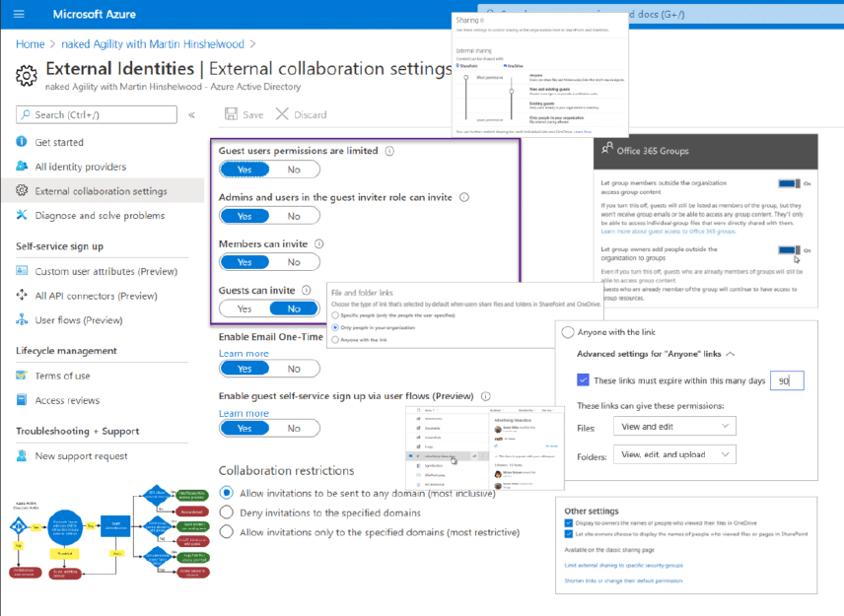844x616 pixels.
Task: Select Deny invitations to the specified domains
Action: (227, 513)
